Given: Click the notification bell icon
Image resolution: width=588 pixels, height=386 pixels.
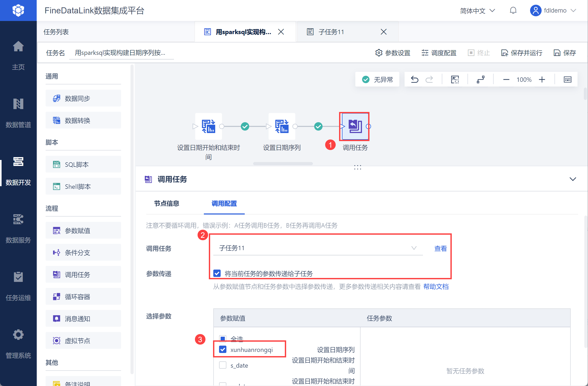Looking at the screenshot, I should (x=513, y=10).
